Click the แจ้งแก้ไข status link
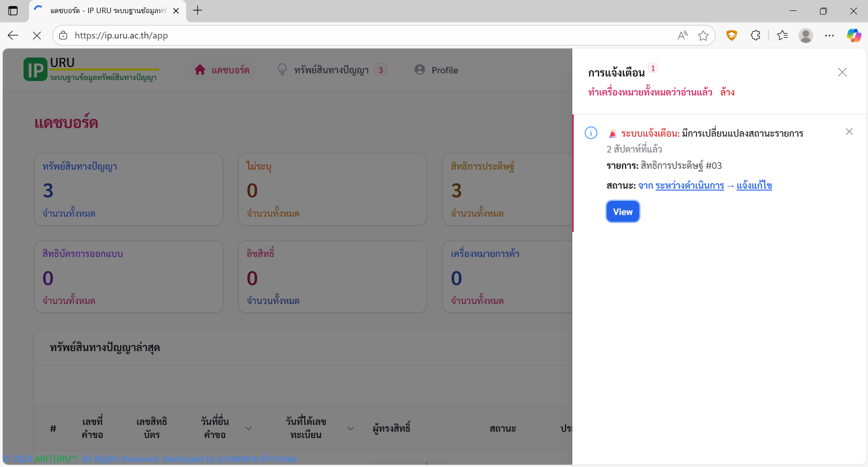Viewport: 868px width, 467px height. (754, 186)
